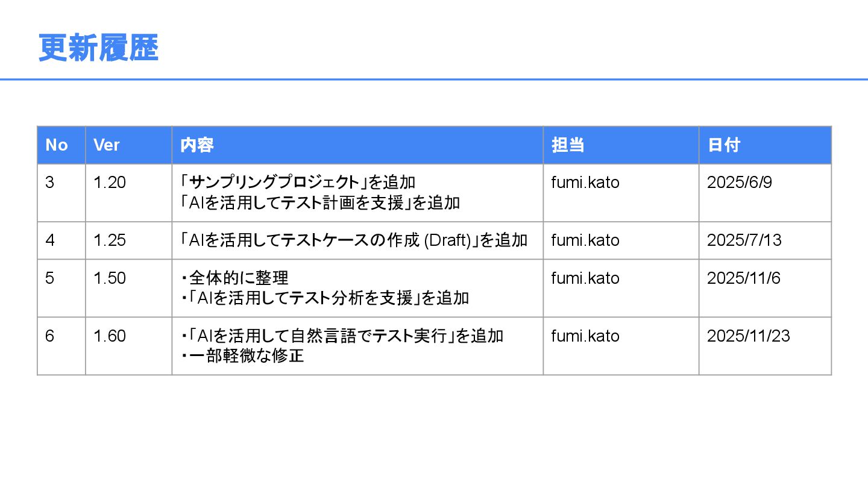
Task: Click the 更新履歴 slide title
Action: point(98,48)
